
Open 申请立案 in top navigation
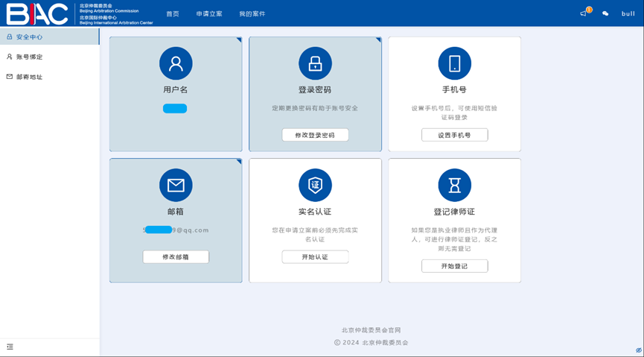(209, 13)
